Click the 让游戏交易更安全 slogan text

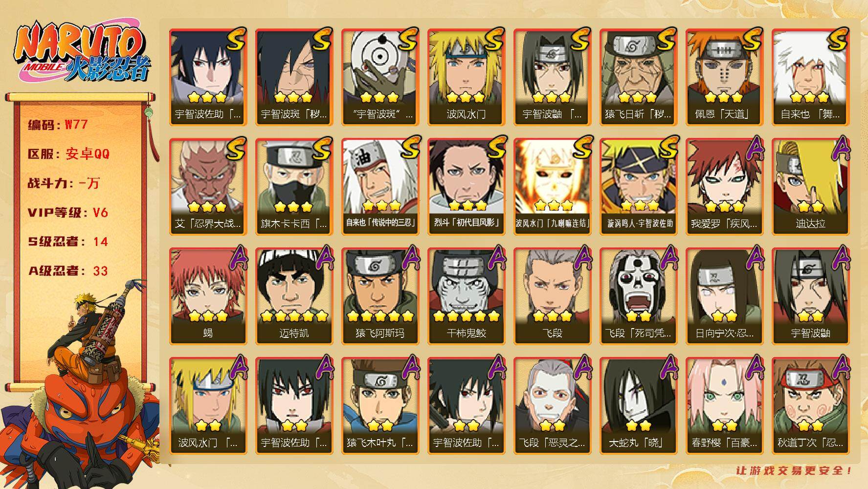tap(794, 470)
